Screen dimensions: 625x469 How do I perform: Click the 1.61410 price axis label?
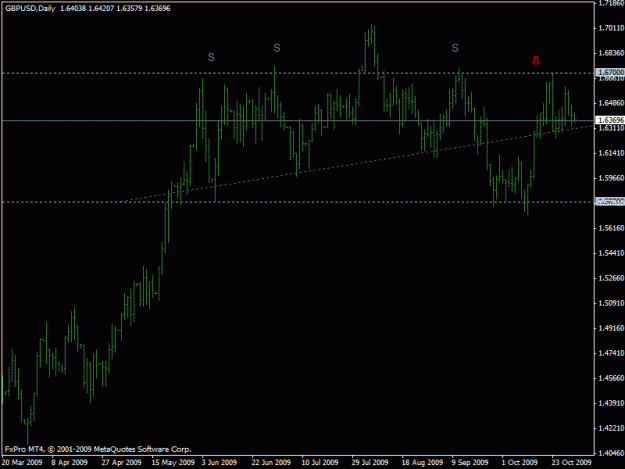point(611,153)
